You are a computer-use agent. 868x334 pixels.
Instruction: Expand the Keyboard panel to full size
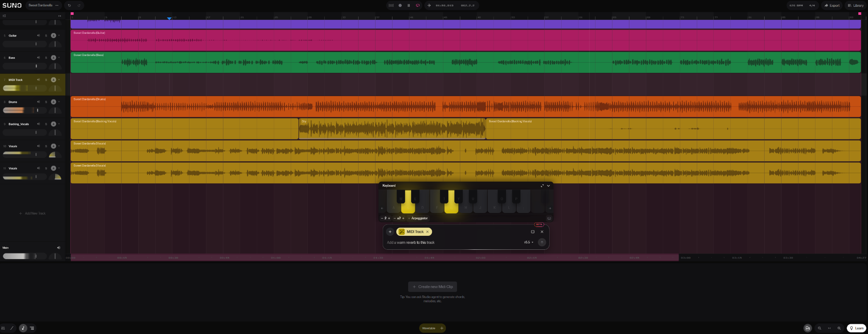click(x=542, y=186)
